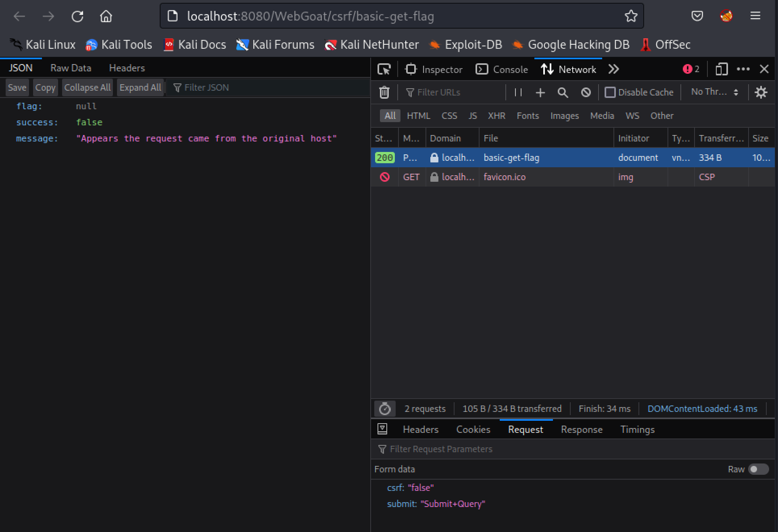The width and height of the screenshot is (778, 532).
Task: Click the Copy JSON button
Action: (x=45, y=87)
